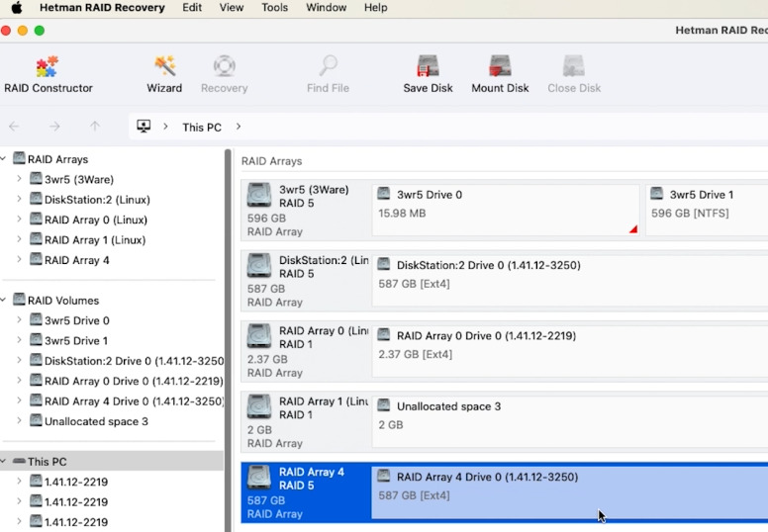Collapse the This PC tree section

click(3, 461)
